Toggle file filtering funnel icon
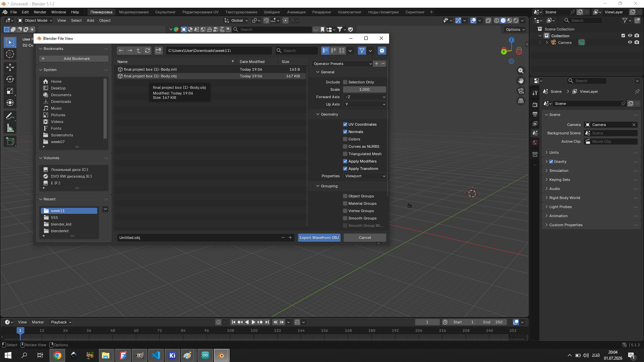 [362, 51]
